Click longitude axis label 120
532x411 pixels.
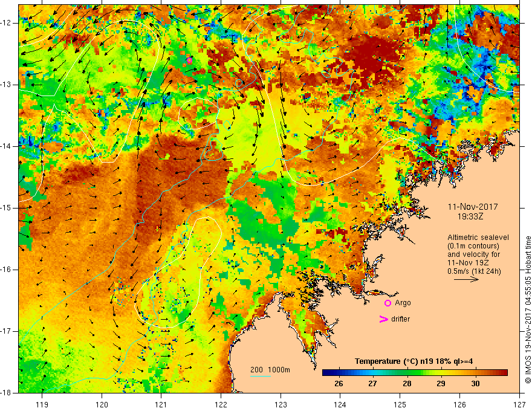pyautogui.click(x=102, y=404)
